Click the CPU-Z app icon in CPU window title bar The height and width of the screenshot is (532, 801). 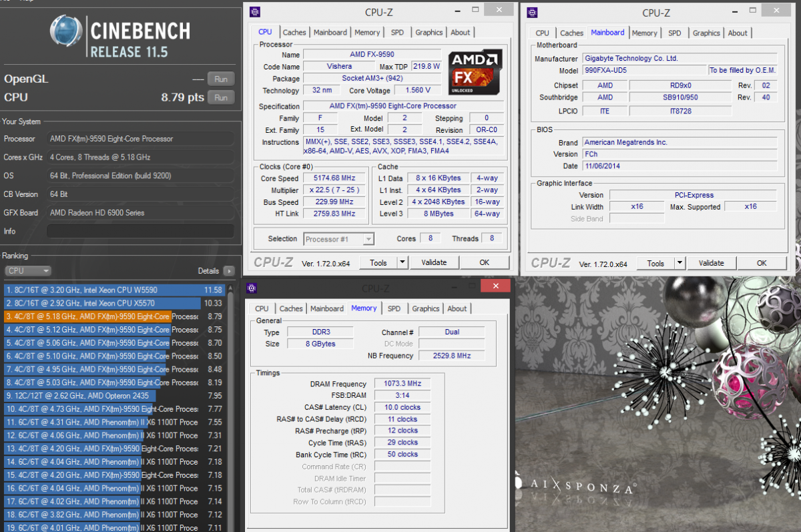254,12
